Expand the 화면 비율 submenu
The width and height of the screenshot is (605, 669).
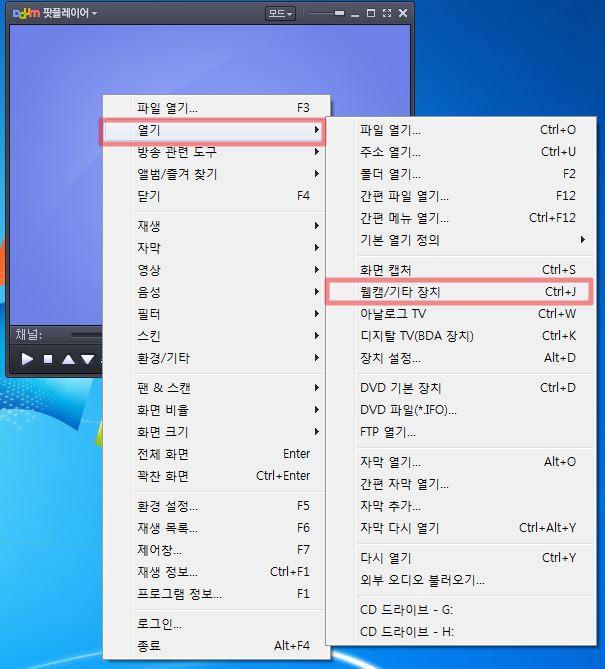point(216,410)
